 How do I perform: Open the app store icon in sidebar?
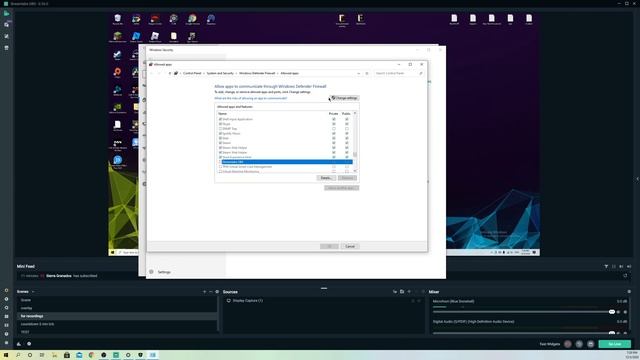(x=6, y=48)
